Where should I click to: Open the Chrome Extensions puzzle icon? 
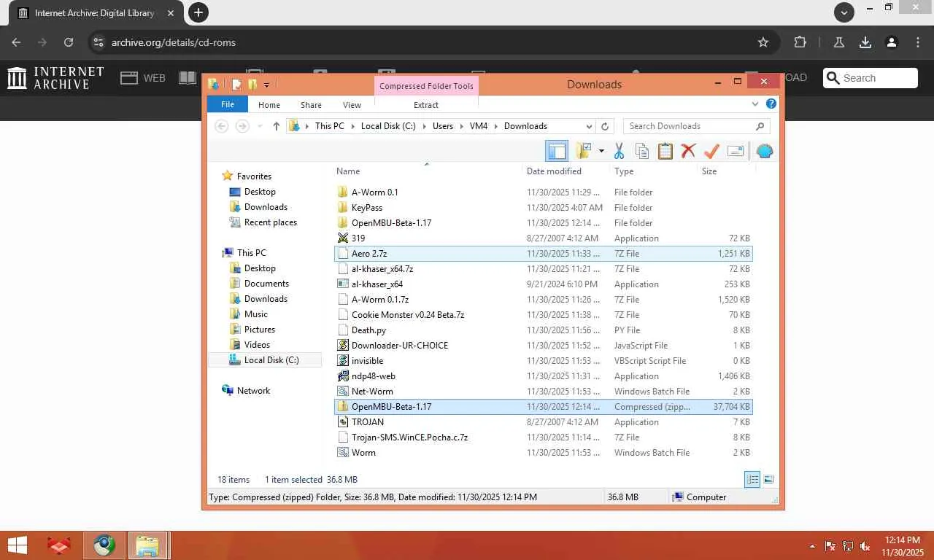click(x=800, y=42)
